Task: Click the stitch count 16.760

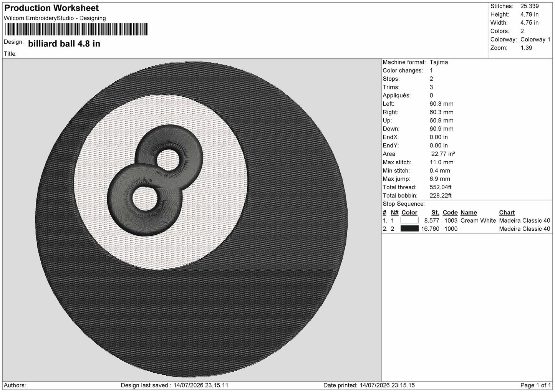Action: [x=430, y=229]
